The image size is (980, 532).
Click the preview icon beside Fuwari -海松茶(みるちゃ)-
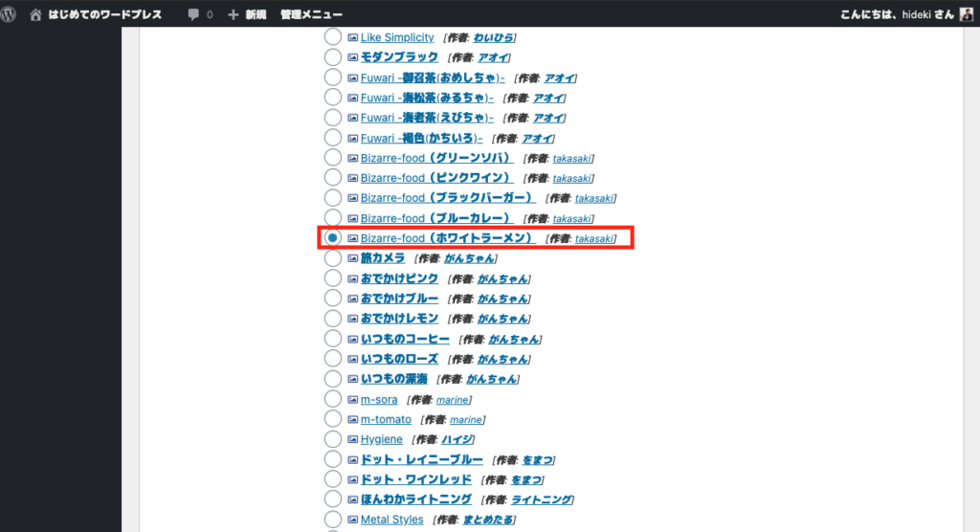(x=352, y=99)
